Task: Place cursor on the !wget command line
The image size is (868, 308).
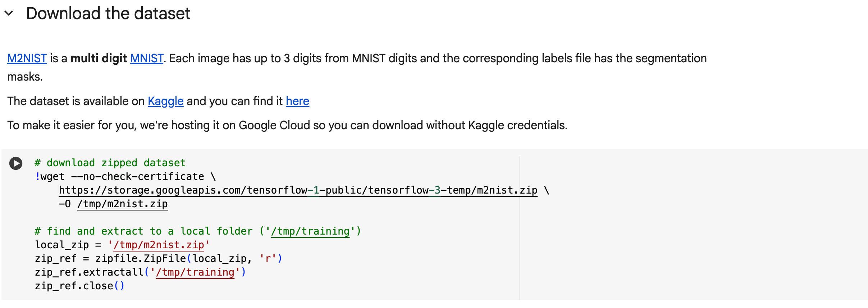Action: coord(125,176)
